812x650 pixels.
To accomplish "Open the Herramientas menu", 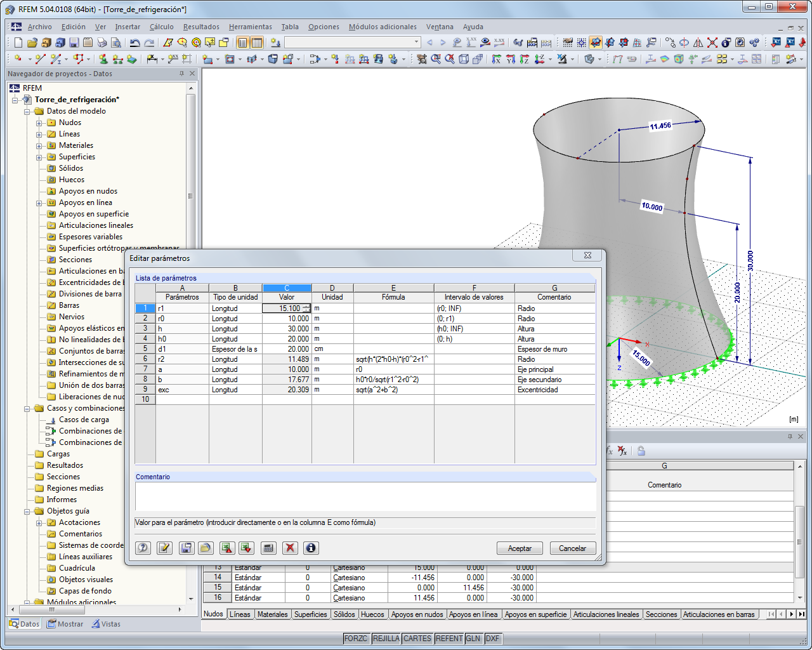I will coord(250,27).
